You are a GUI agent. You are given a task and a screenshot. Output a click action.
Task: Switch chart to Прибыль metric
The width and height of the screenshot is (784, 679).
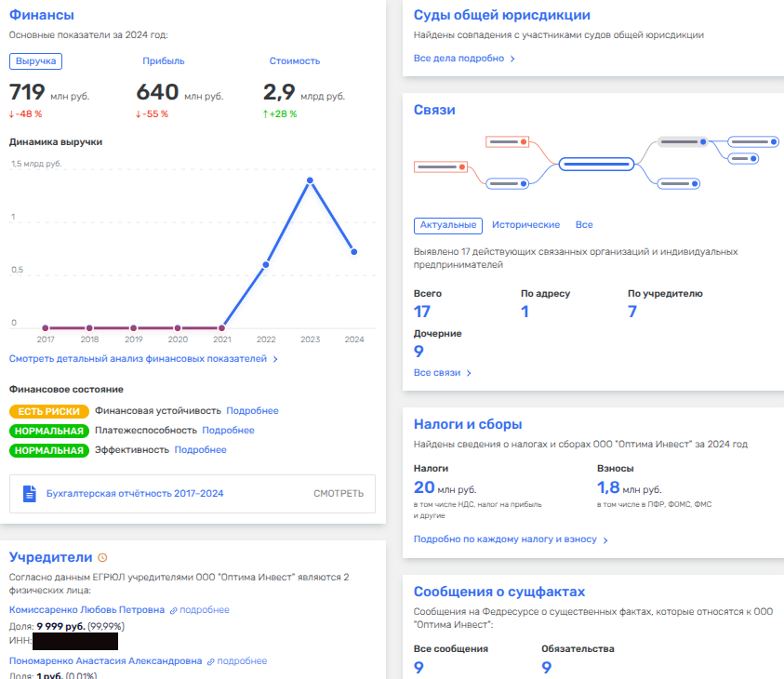coord(163,61)
